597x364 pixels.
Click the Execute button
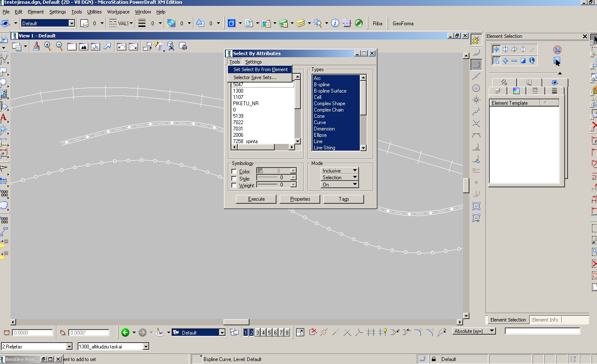click(256, 199)
